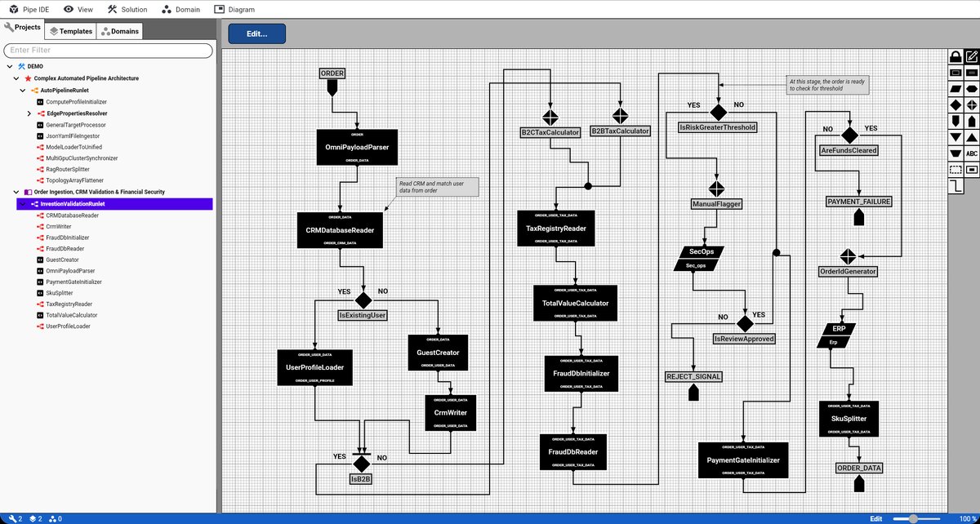Screen dimensions: 980x524
Task: Switch to the Domains tab
Action: tap(120, 31)
